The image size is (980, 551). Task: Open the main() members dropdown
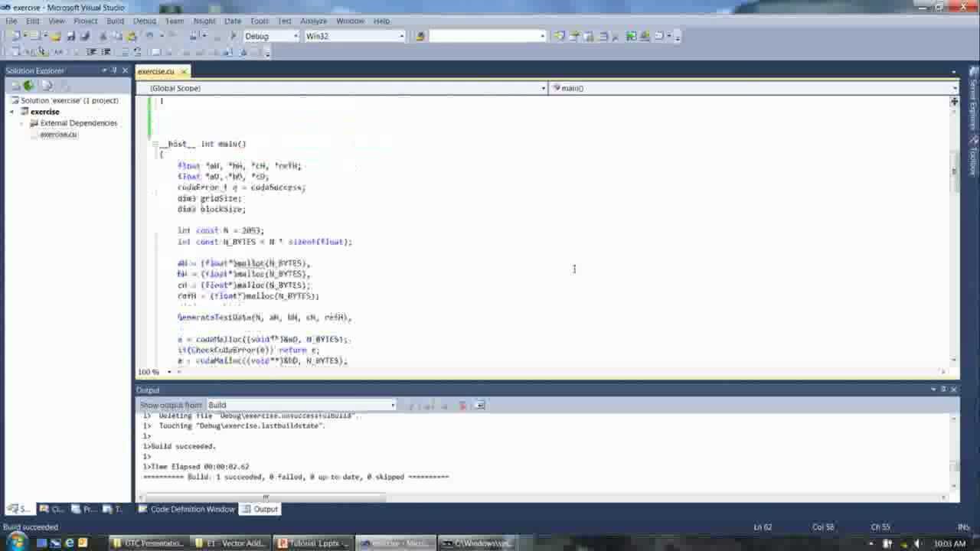pyautogui.click(x=954, y=88)
